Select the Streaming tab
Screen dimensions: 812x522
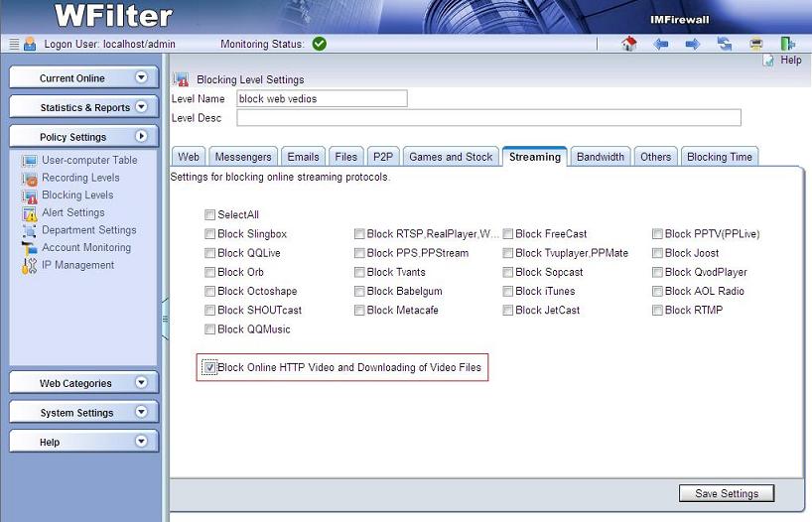[x=535, y=157]
